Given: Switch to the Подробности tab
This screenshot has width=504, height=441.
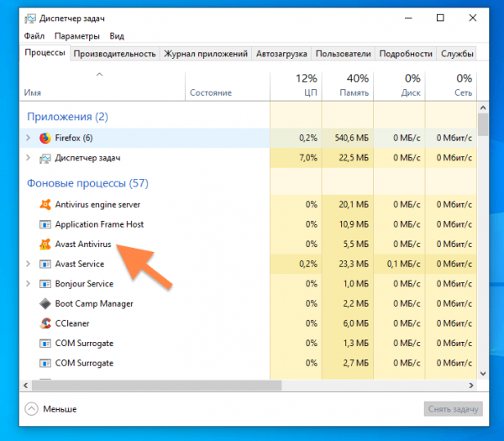Looking at the screenshot, I should [x=406, y=54].
